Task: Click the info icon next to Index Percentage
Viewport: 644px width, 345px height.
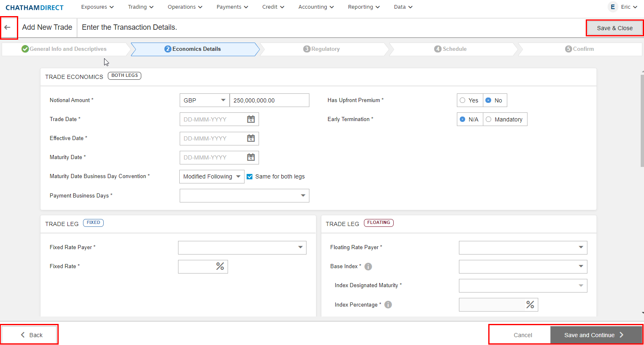Action: [388, 305]
